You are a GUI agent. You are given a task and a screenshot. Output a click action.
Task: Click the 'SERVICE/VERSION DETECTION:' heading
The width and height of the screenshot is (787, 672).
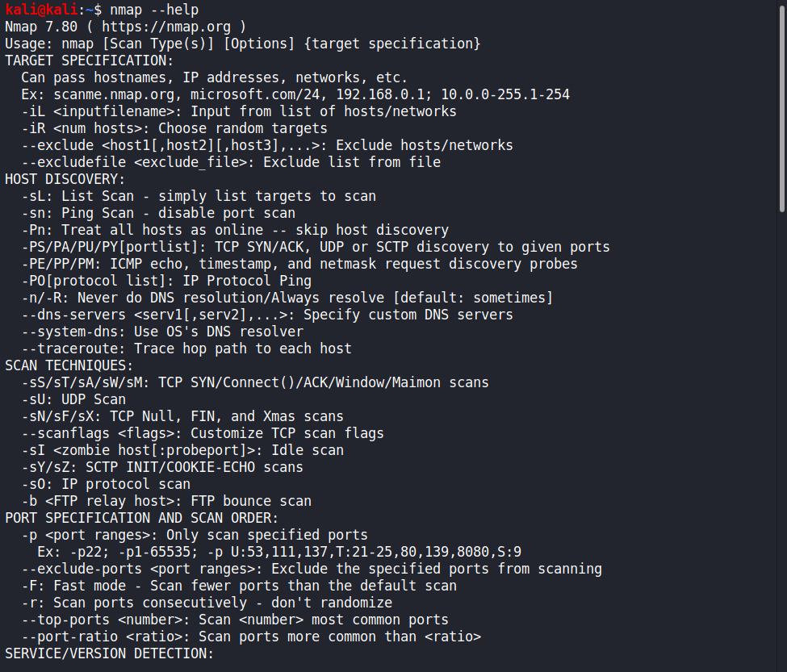click(x=109, y=653)
